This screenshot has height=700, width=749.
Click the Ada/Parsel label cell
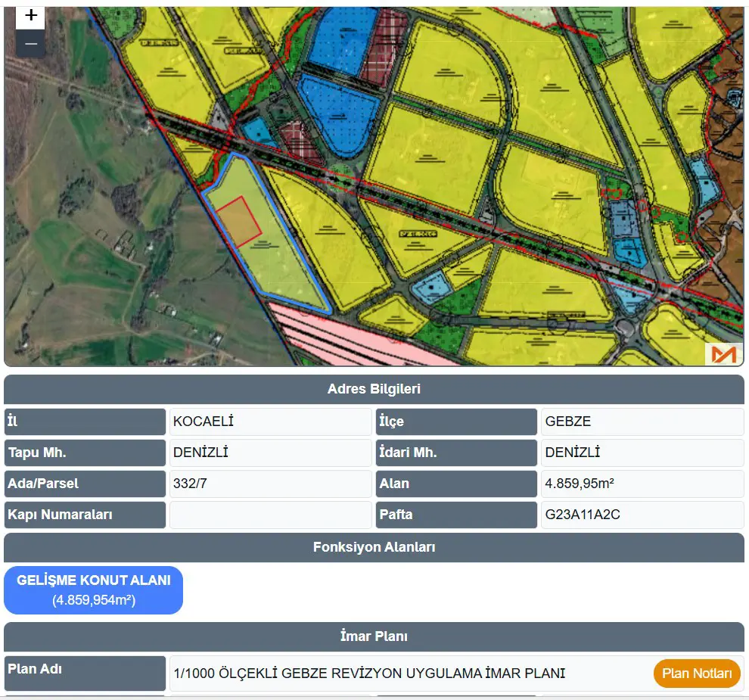(x=85, y=484)
